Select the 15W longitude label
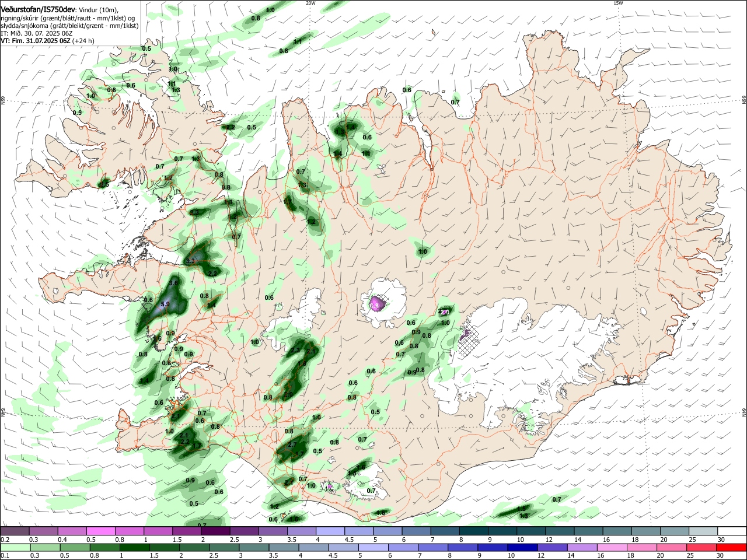The height and width of the screenshot is (560, 747). (618, 3)
